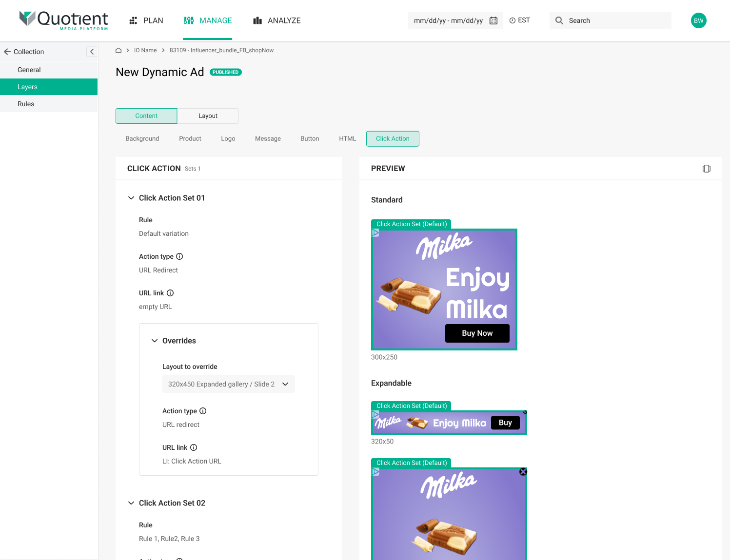Show info for Overrides URL link
Screen dimensions: 730x560
(194, 447)
